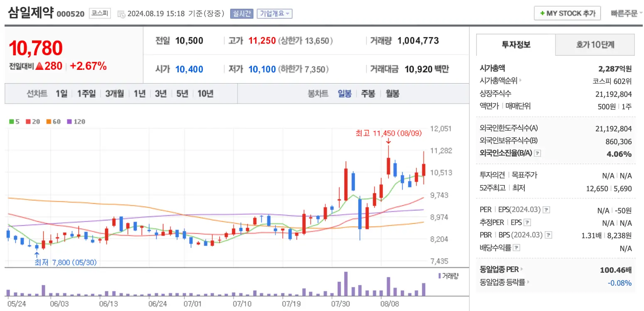Select the 월봉 monthly candle chart
The height and width of the screenshot is (311, 644).
point(392,94)
